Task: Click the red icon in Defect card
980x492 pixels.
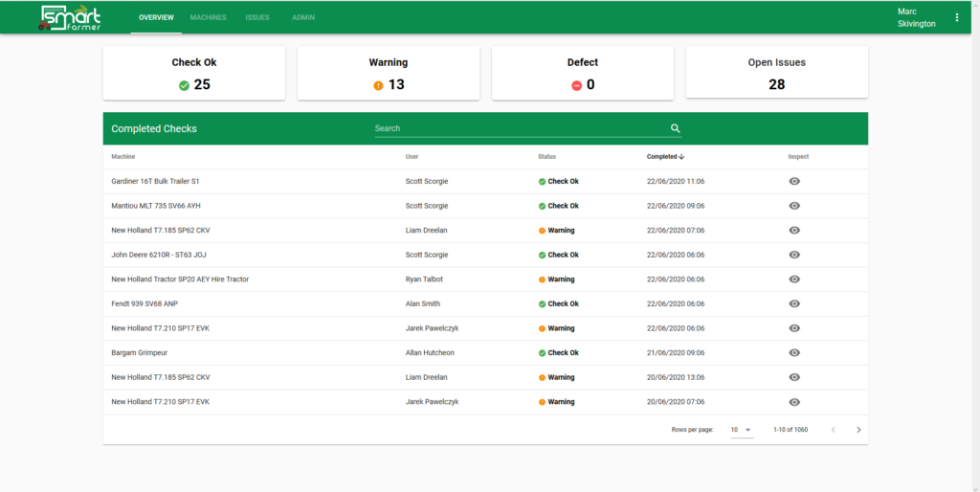Action: tap(576, 85)
